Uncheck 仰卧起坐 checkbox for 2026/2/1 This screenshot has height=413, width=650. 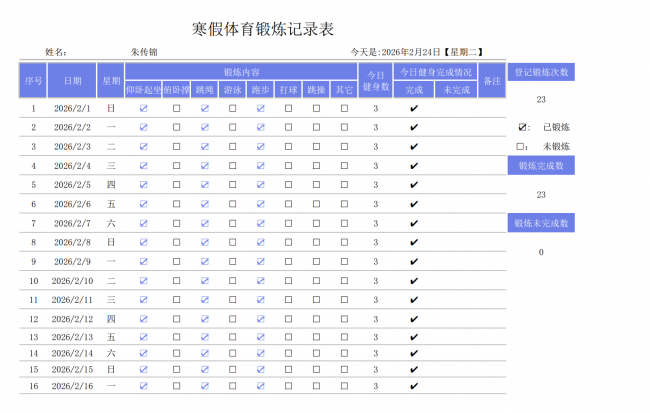(x=143, y=108)
